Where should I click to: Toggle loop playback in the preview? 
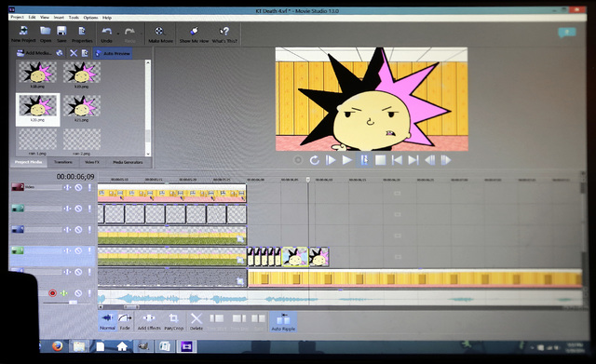pos(315,160)
